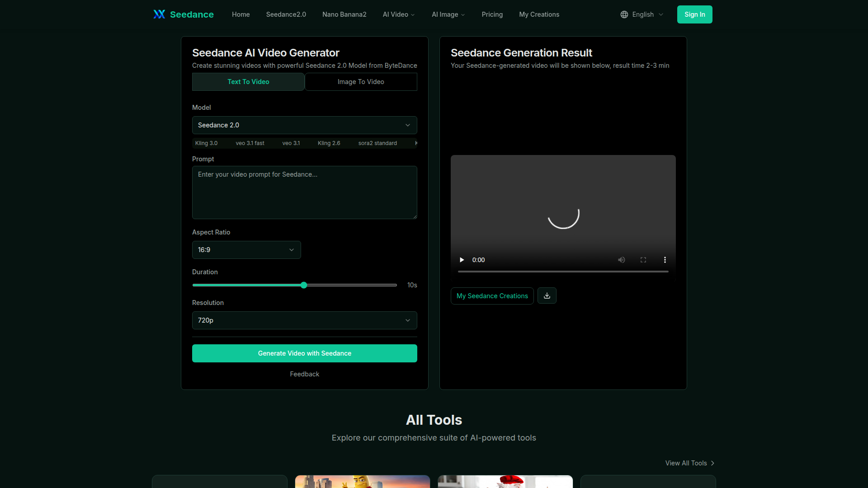The image size is (868, 488).
Task: Click the globe language icon
Action: point(624,14)
